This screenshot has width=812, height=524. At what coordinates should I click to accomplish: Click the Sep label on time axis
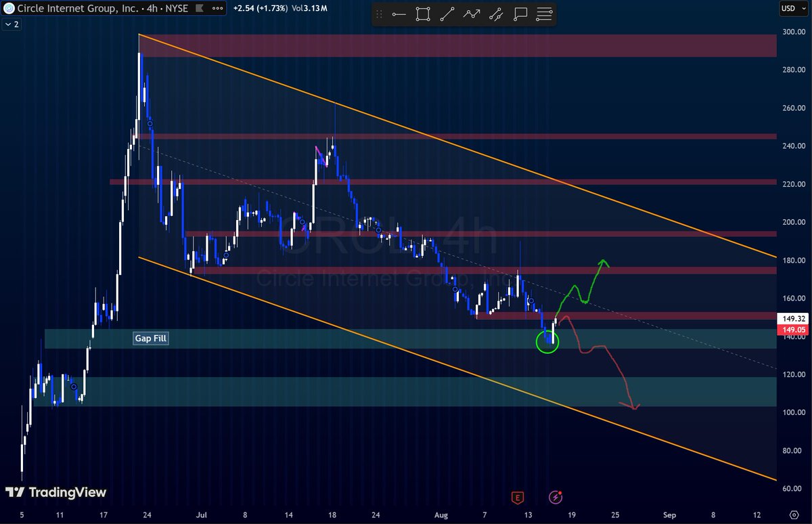[669, 514]
